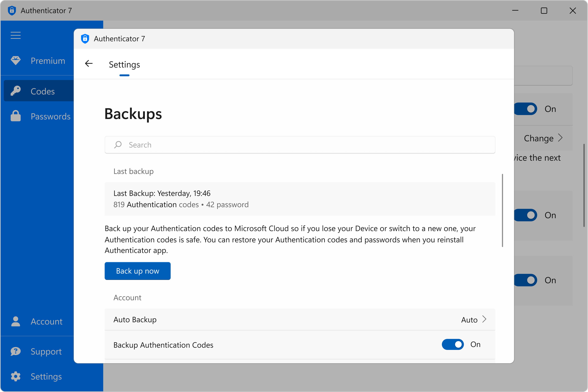The width and height of the screenshot is (588, 392).
Task: Close the Authenticator 7 window
Action: click(x=573, y=10)
